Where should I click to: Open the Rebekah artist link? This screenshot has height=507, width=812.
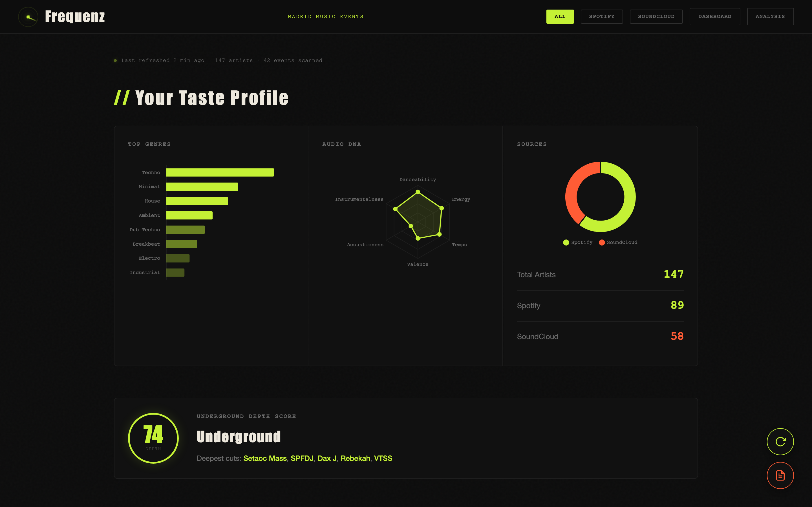pyautogui.click(x=355, y=458)
